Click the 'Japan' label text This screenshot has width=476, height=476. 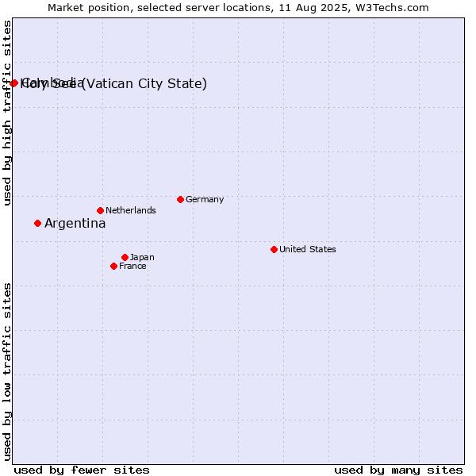coord(142,257)
